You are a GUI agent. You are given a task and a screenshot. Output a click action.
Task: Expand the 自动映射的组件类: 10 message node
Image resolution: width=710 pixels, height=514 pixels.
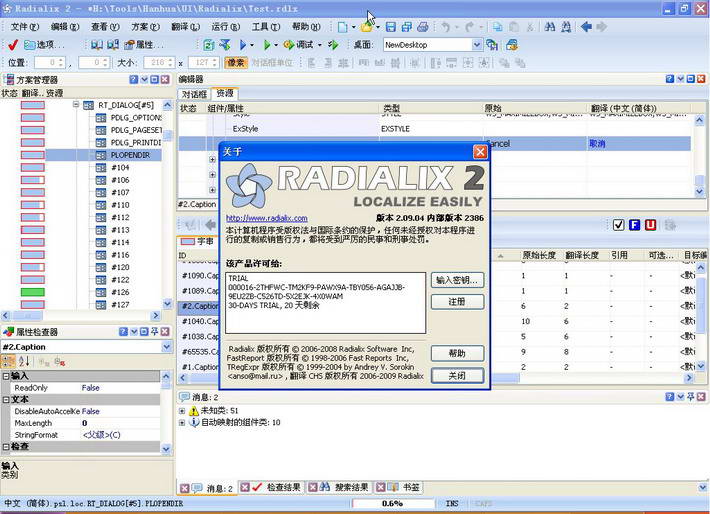click(x=182, y=423)
